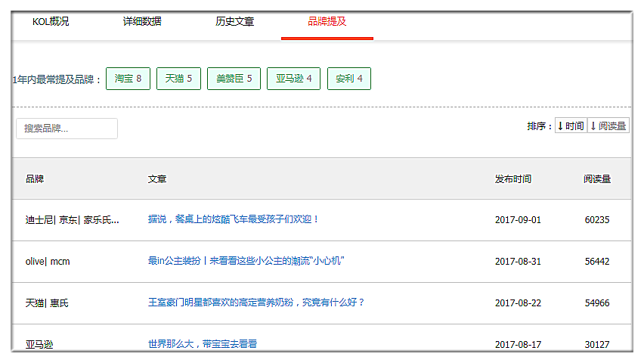
Task: Open the article about 炫酷飞车 on the dining table
Action: pyautogui.click(x=234, y=219)
